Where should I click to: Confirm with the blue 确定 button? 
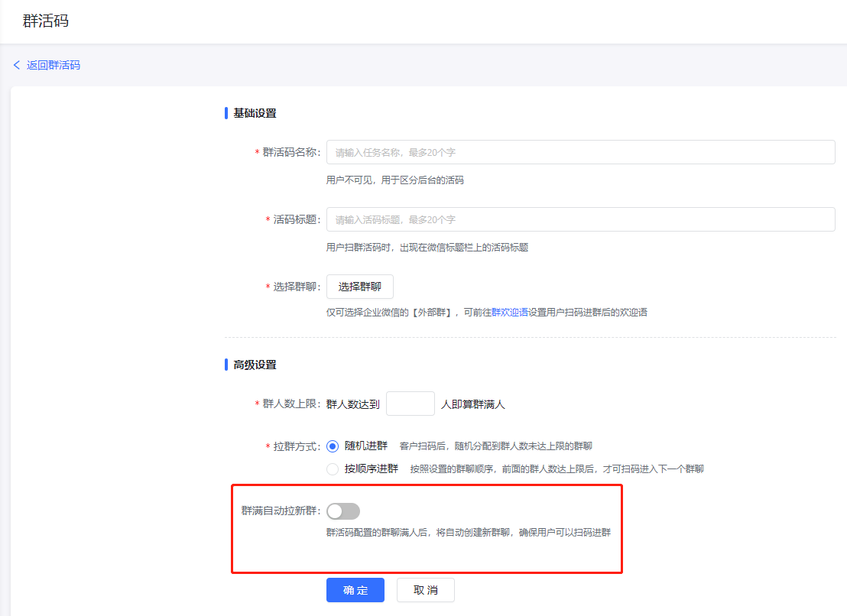[355, 590]
